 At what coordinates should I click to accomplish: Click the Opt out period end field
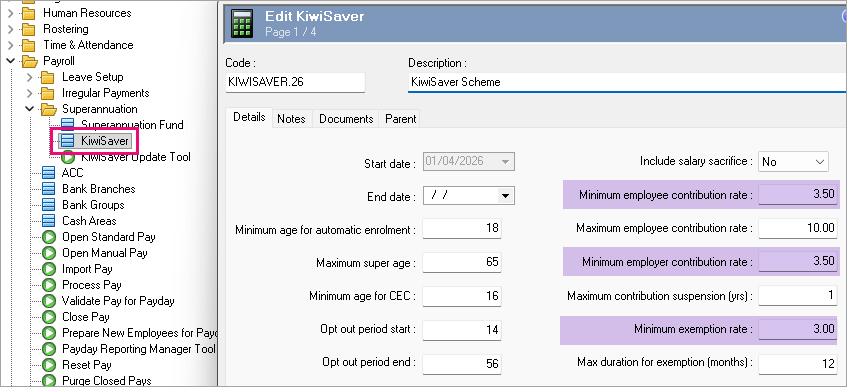462,363
